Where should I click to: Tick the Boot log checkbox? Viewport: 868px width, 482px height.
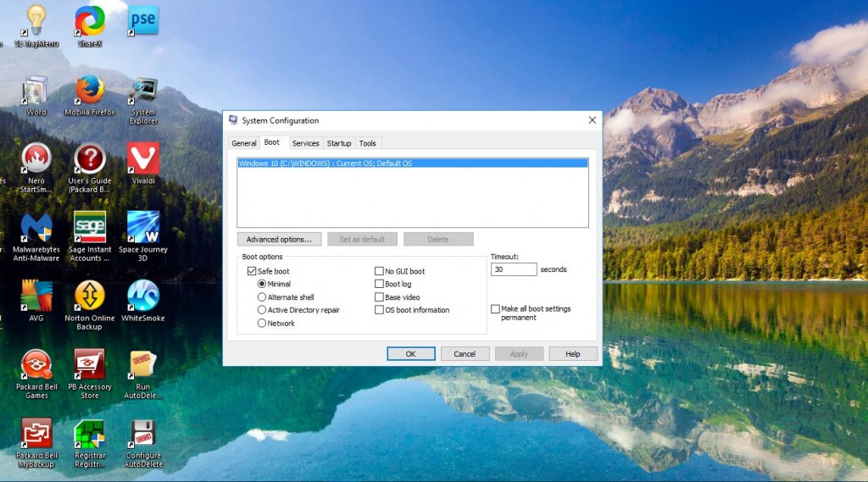379,284
